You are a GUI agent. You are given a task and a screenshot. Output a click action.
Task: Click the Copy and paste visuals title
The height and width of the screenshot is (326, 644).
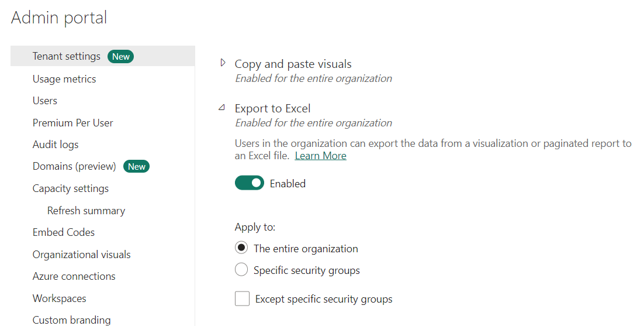(293, 64)
